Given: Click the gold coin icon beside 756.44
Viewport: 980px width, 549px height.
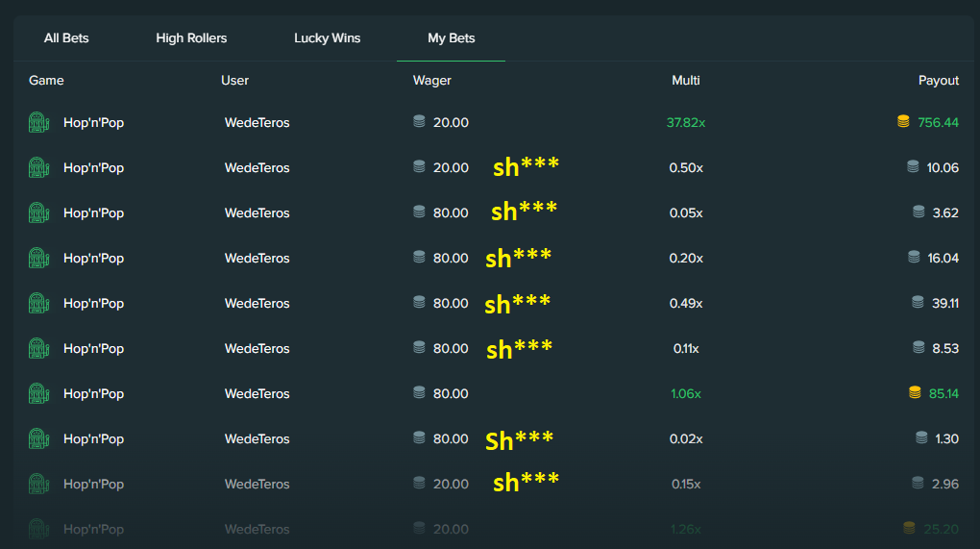Looking at the screenshot, I should pos(903,121).
